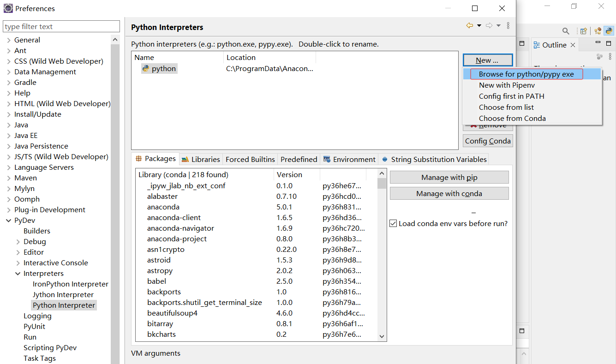Screen dimensions: 616x364
Task: Click the String Substitution Variables icon
Action: pyautogui.click(x=385, y=159)
